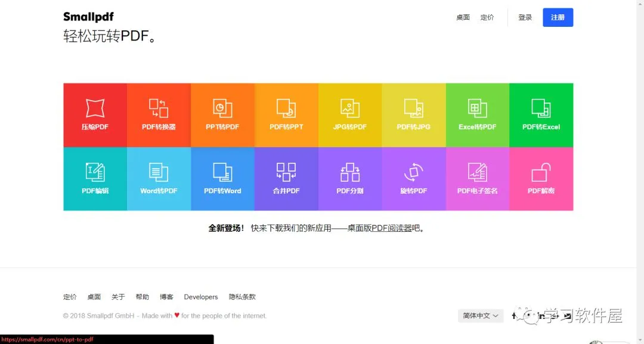
Task: Select the Word转PDF tile
Action: (x=159, y=179)
